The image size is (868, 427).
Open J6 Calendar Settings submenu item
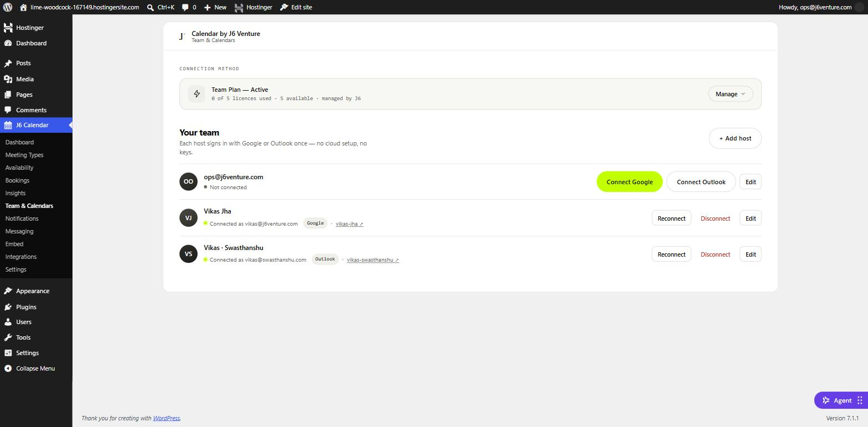[x=16, y=269]
